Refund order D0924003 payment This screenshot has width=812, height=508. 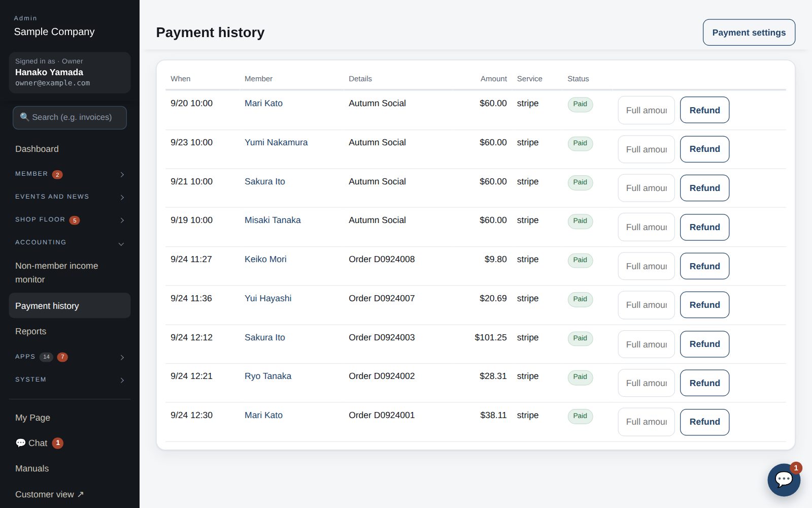point(704,344)
